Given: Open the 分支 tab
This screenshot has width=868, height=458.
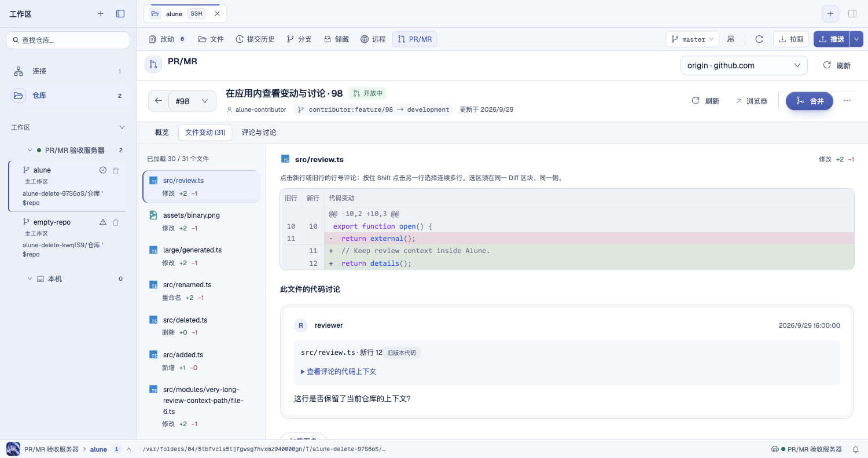Looking at the screenshot, I should coord(299,39).
